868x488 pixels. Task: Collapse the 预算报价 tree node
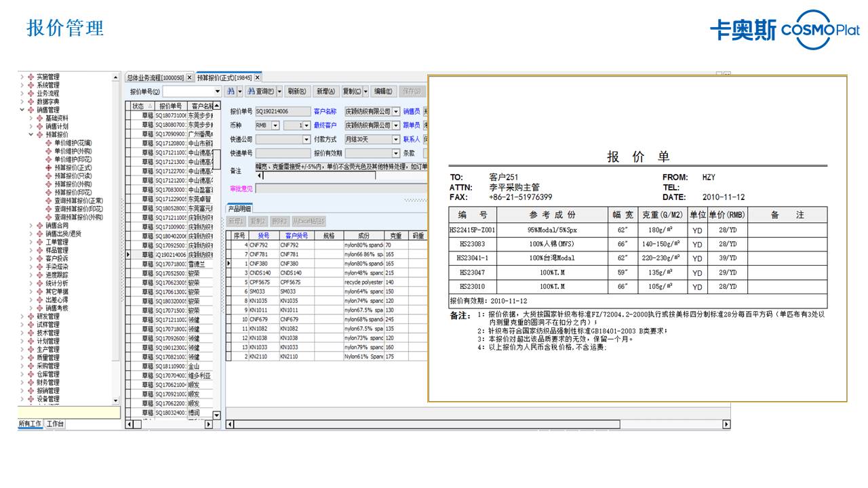click(x=31, y=135)
